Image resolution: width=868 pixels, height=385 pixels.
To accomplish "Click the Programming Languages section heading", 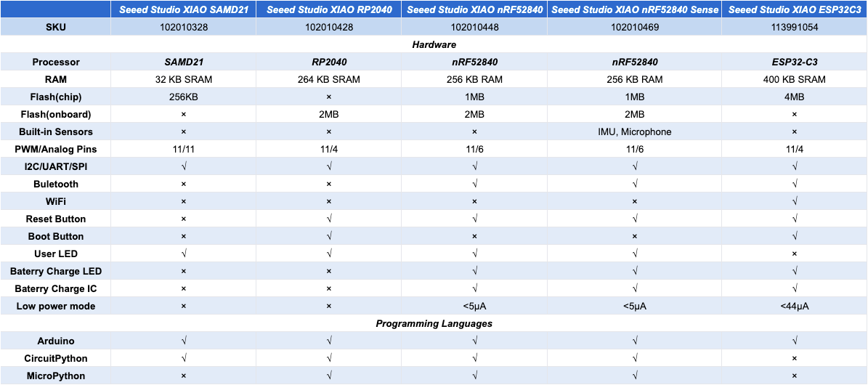I will (x=434, y=323).
